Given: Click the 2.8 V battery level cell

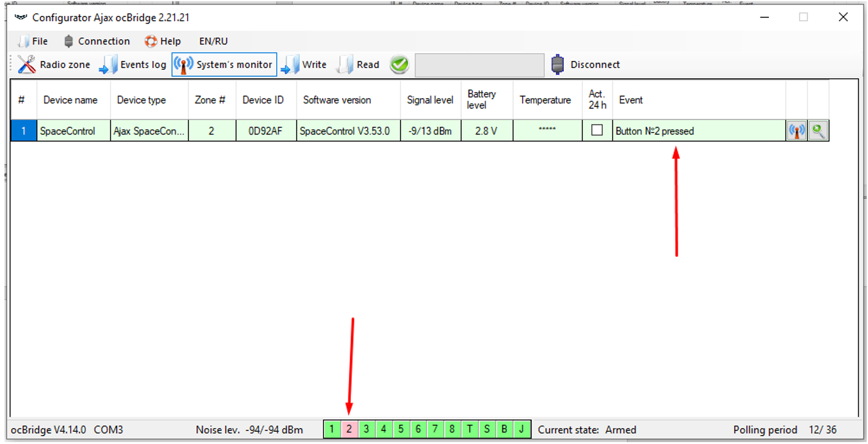Looking at the screenshot, I should click(x=487, y=131).
